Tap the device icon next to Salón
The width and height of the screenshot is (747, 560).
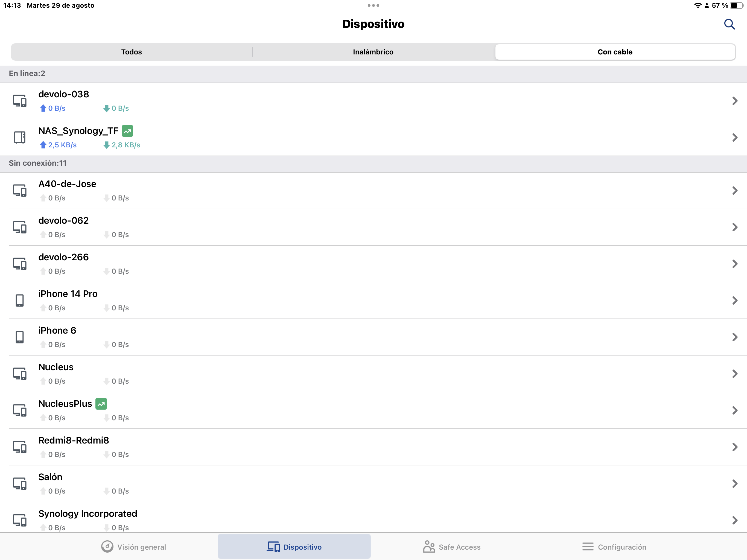[20, 484]
